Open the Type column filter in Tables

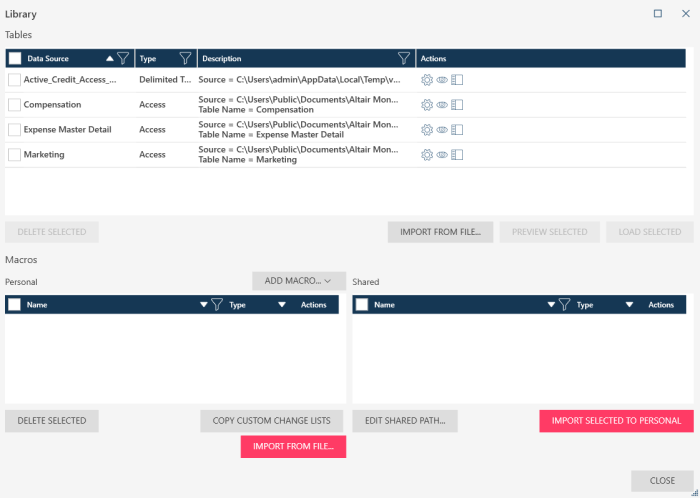tap(185, 58)
